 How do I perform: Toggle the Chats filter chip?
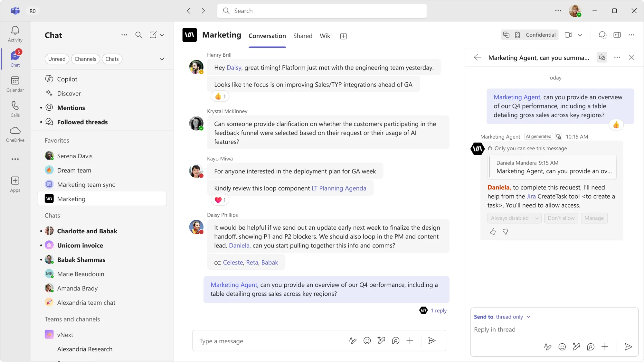(112, 59)
